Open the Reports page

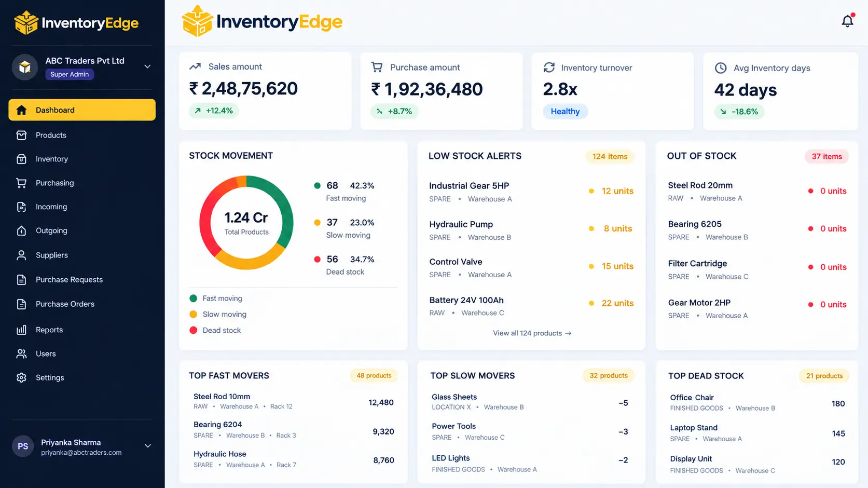pyautogui.click(x=82, y=330)
